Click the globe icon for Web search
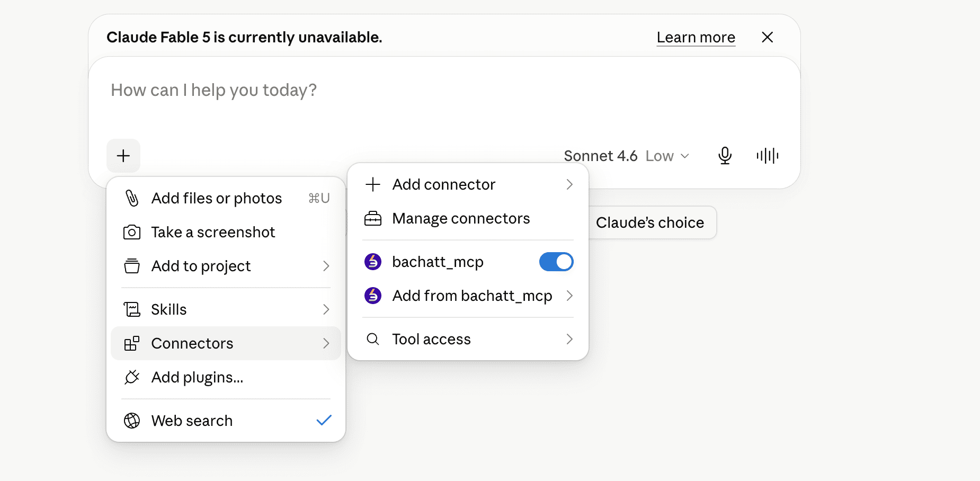This screenshot has width=980, height=481. tap(132, 421)
